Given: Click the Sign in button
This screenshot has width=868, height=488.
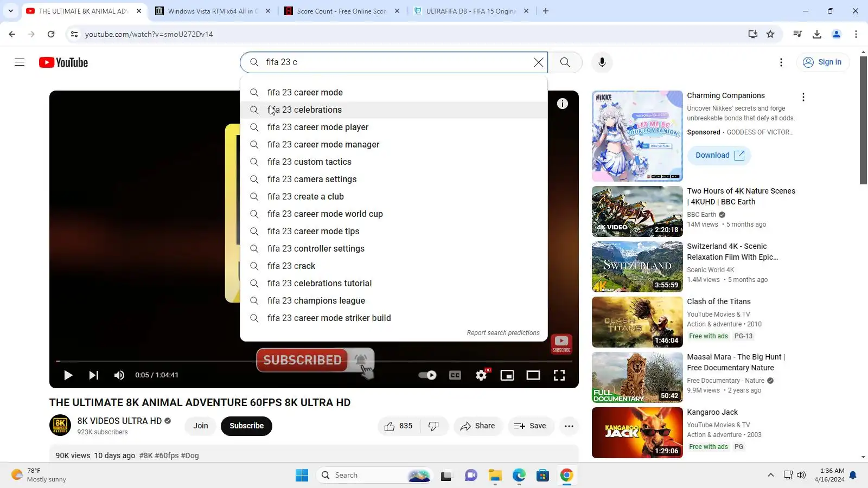Looking at the screenshot, I should click(x=822, y=62).
